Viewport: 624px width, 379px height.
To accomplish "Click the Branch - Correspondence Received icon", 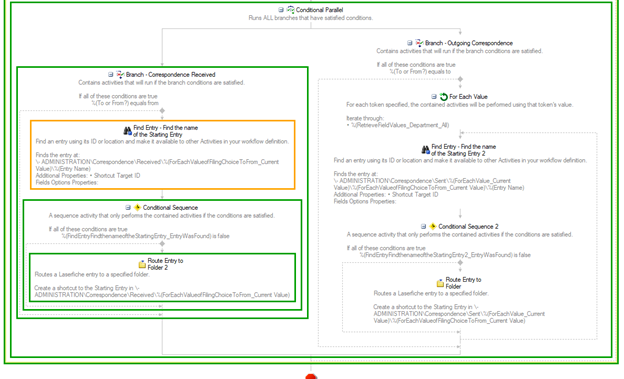I will [x=120, y=74].
